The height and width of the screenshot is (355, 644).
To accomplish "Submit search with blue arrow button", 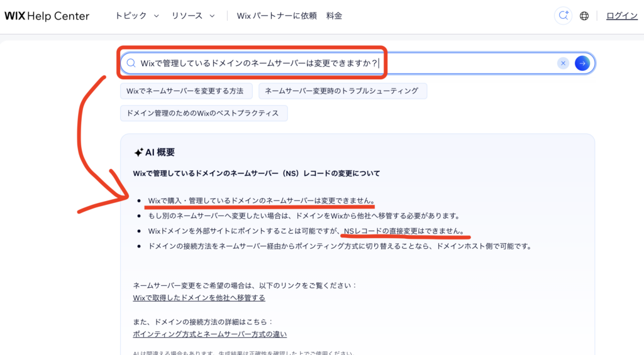I will coord(582,63).
